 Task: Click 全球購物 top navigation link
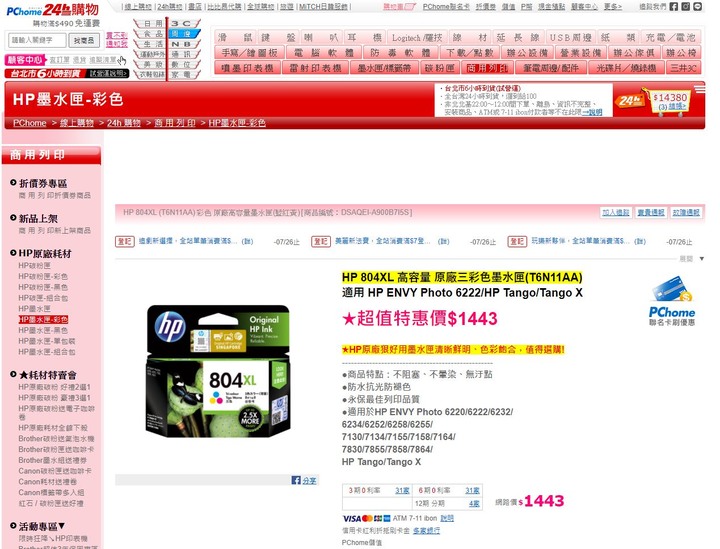pyautogui.click(x=261, y=7)
